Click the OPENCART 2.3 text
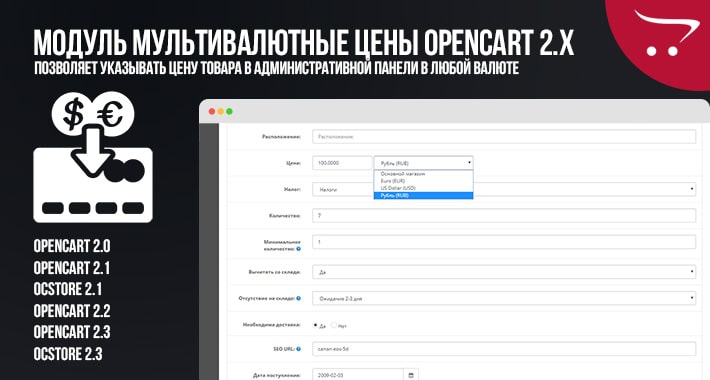The image size is (710, 380). coord(72,332)
